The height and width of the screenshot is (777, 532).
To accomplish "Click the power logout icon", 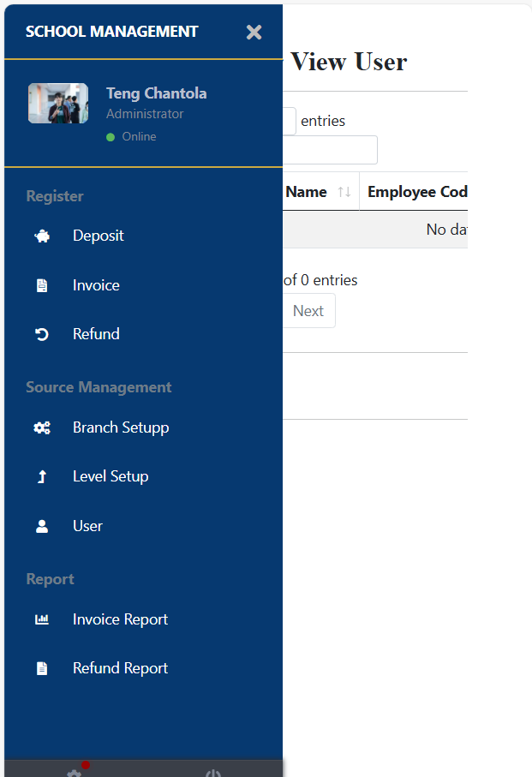I will pyautogui.click(x=213, y=773).
